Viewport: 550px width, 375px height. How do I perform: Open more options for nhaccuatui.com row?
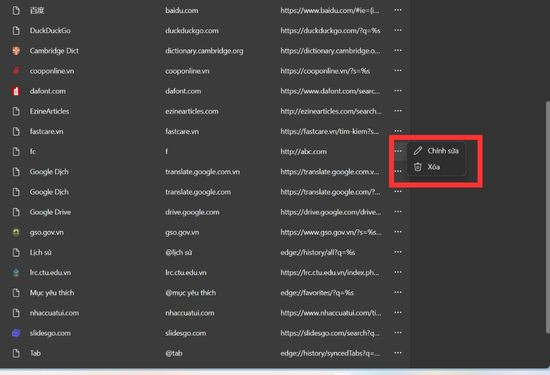point(398,313)
